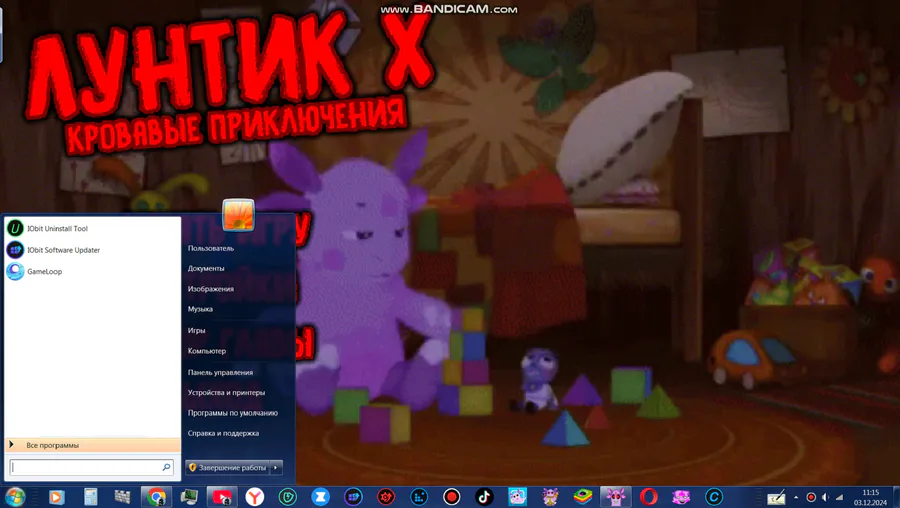The image size is (900, 508).
Task: Open the volume speaker icon in tray
Action: [825, 497]
